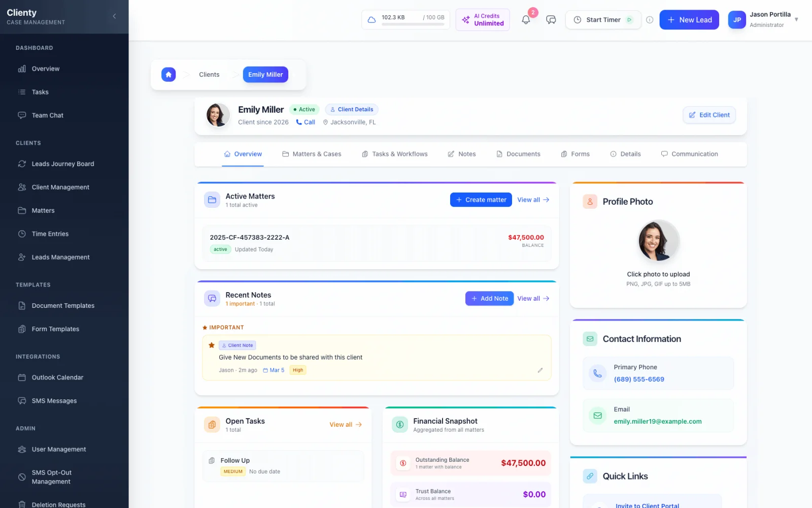Open matter 2025-CF-457383-2222-A
The image size is (812, 508).
point(377,243)
